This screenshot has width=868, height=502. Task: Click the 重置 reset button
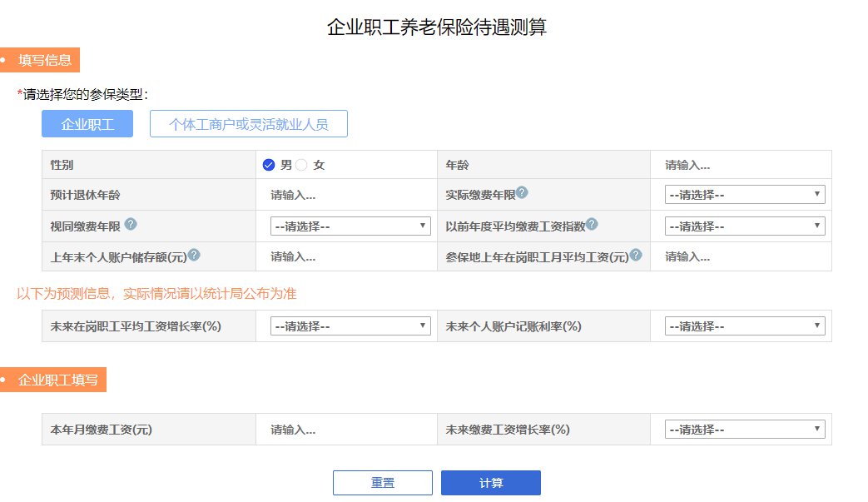click(383, 483)
